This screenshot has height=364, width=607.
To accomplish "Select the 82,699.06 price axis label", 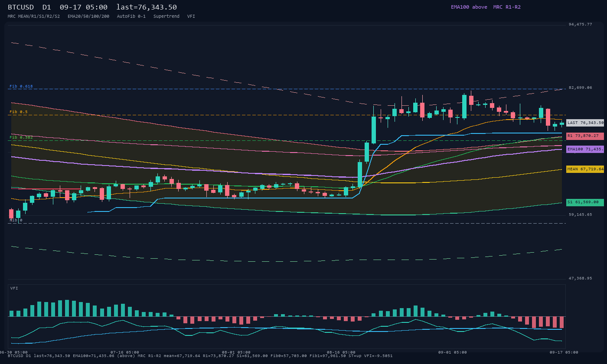I will click(581, 88).
